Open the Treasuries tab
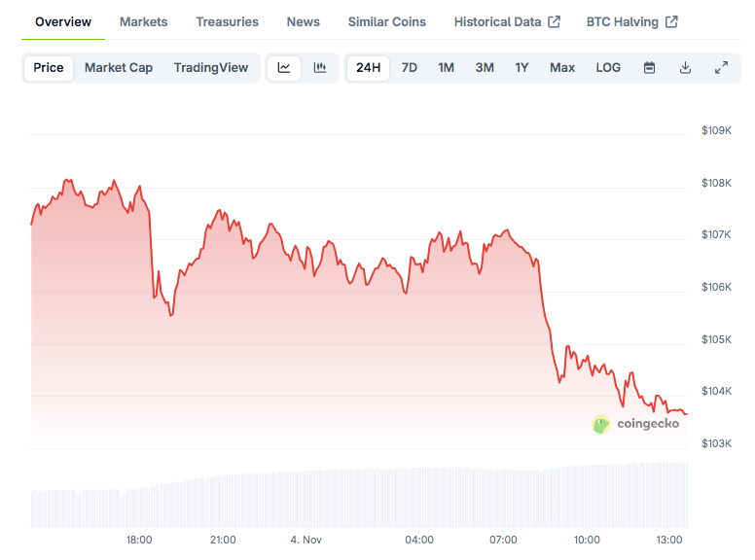Screen dimensions: 755x560 227,21
